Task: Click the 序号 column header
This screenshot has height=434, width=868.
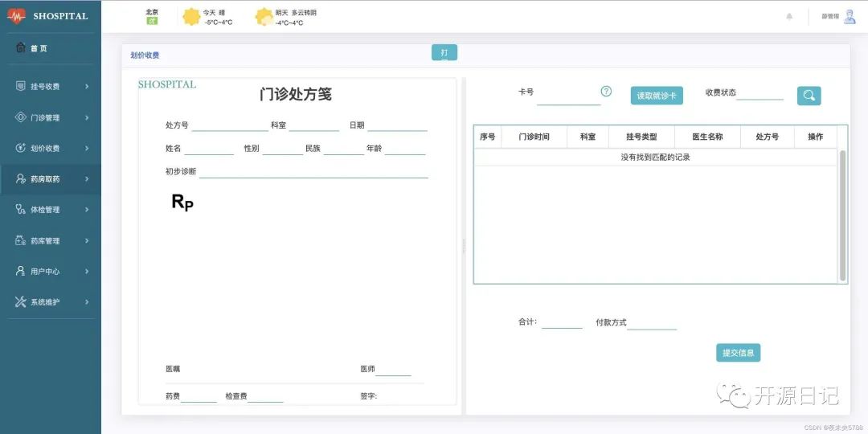Action: click(x=488, y=137)
